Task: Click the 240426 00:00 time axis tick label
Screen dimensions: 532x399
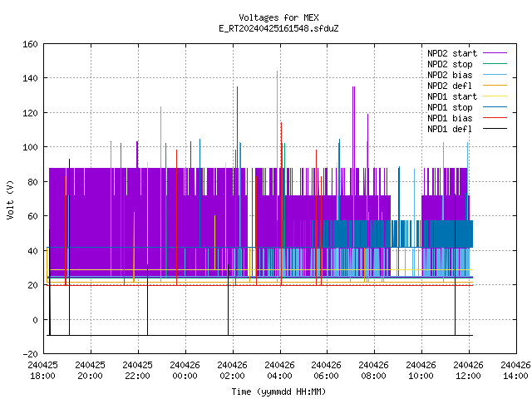Action: [185, 371]
